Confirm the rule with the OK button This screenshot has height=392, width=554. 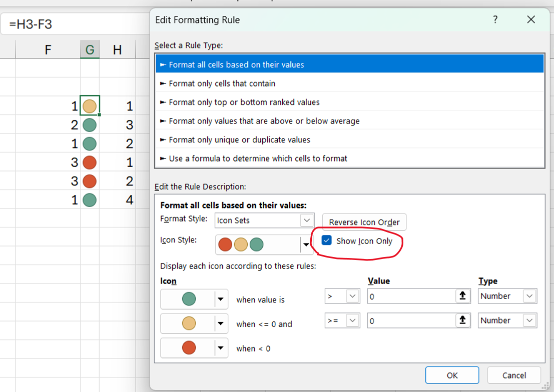point(452,375)
